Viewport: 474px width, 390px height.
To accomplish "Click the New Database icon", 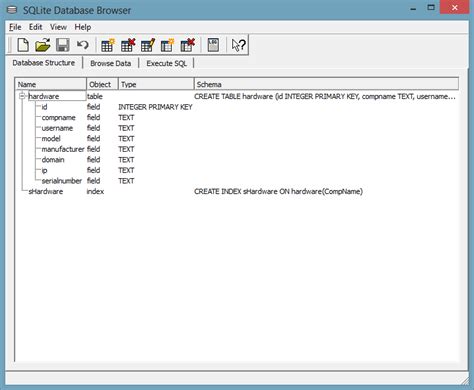I will coord(23,45).
